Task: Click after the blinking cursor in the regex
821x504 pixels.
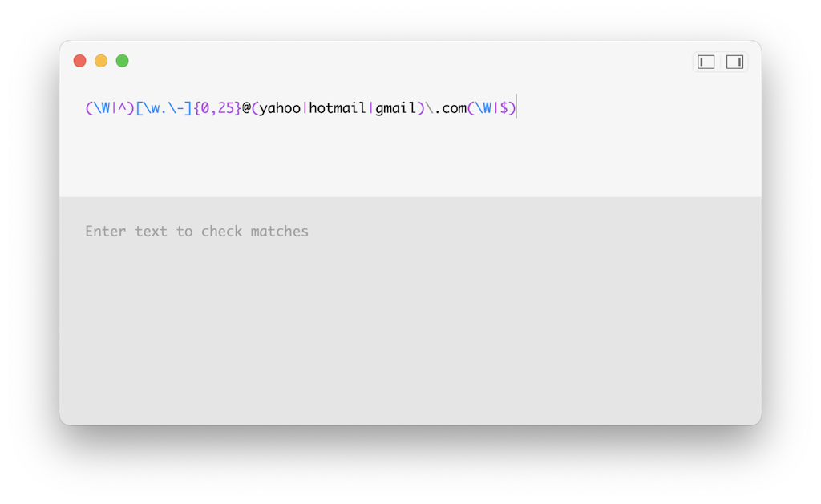Action: point(521,107)
